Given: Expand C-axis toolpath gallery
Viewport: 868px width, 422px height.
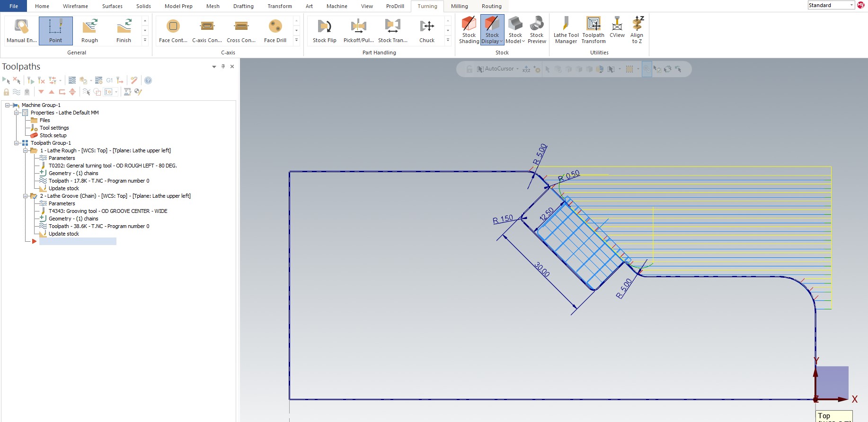Looking at the screenshot, I should pyautogui.click(x=297, y=40).
